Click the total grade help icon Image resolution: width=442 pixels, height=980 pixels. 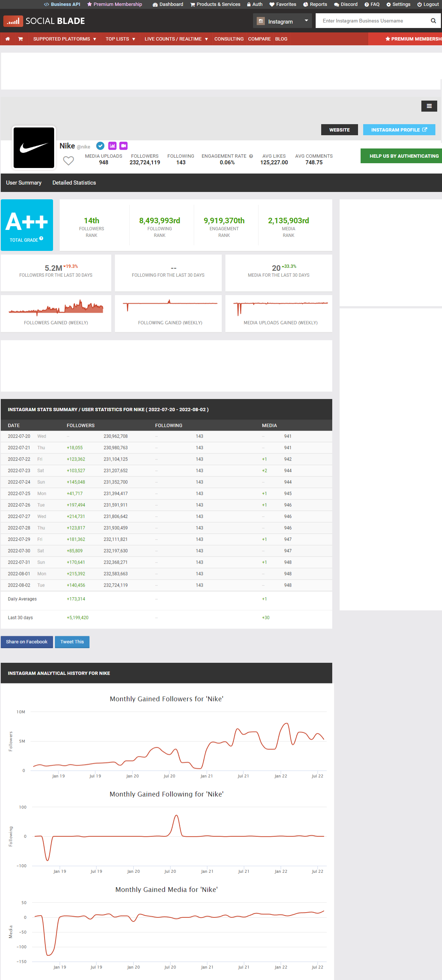click(41, 238)
